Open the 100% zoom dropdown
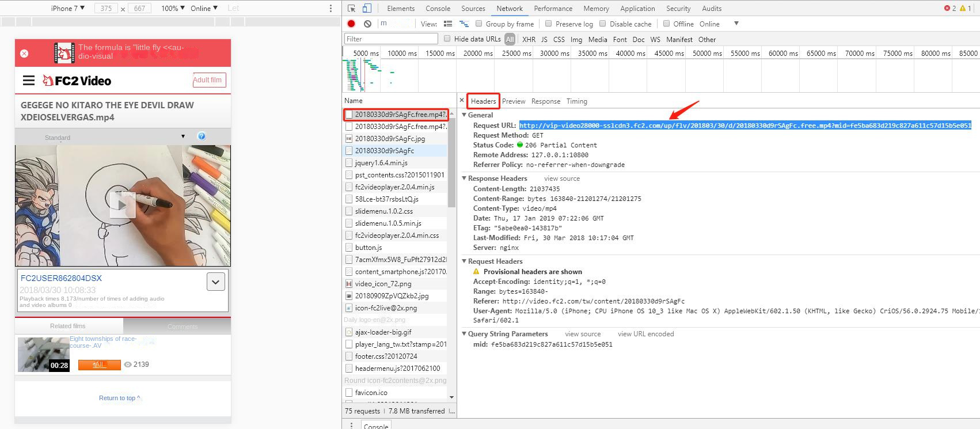980x429 pixels. pyautogui.click(x=173, y=8)
